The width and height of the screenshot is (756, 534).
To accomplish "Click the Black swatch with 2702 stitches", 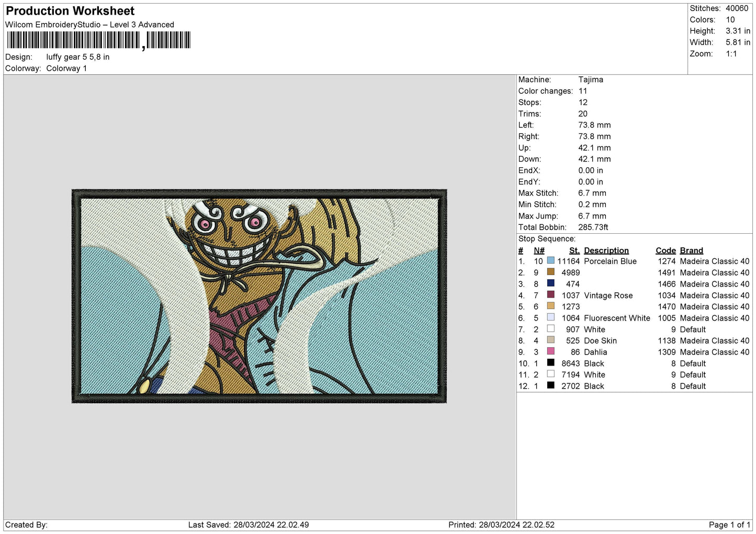I will tap(550, 385).
